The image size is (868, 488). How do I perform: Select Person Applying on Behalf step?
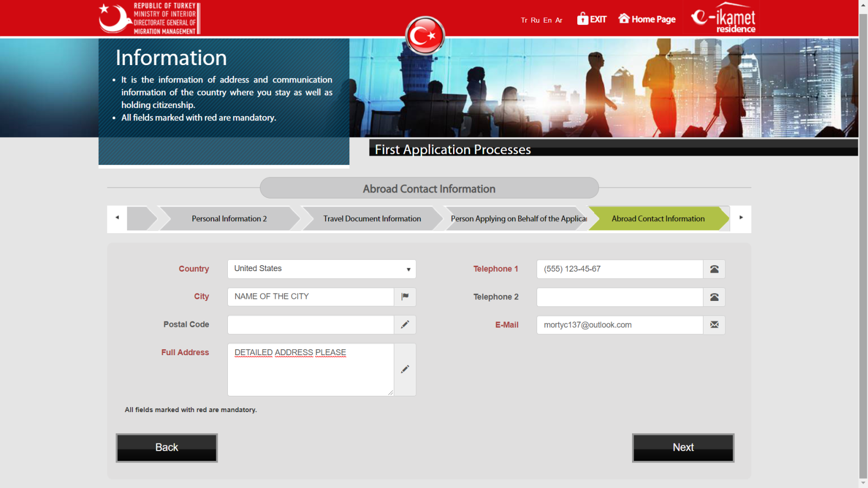coord(518,219)
